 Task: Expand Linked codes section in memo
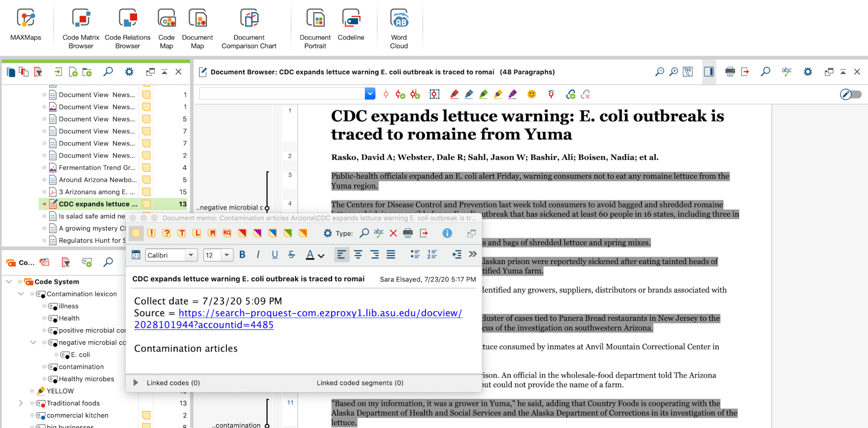coord(136,382)
